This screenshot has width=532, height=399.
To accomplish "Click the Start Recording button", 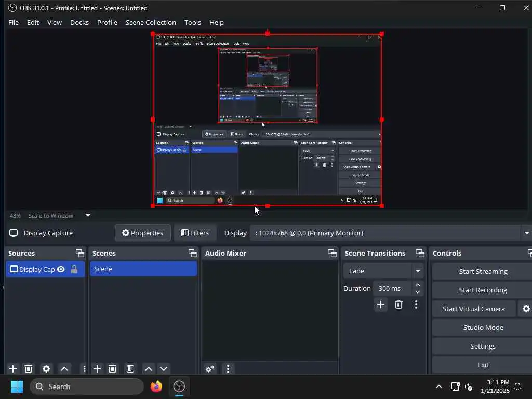I will 483,290.
